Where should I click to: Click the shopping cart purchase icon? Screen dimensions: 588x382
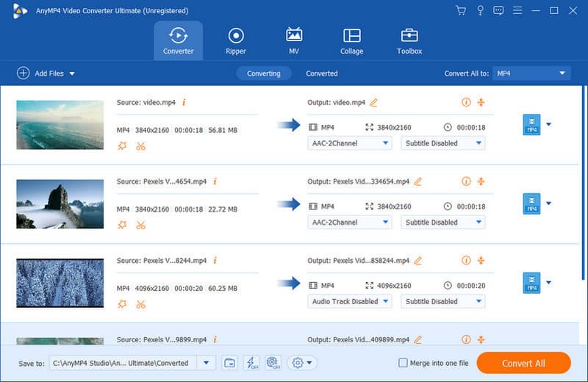461,10
